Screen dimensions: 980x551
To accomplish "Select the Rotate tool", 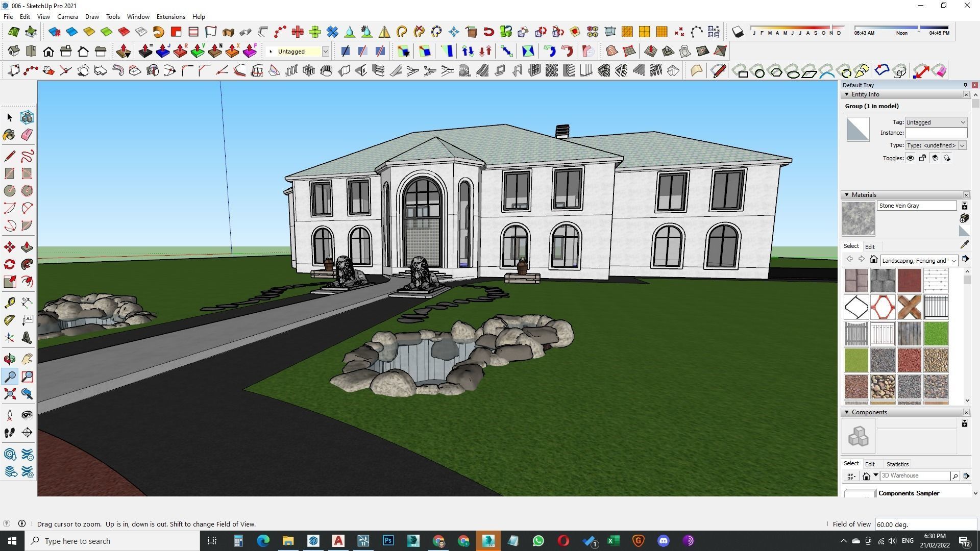I will [x=9, y=264].
